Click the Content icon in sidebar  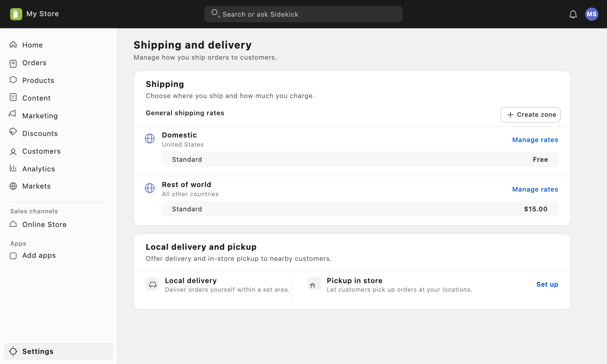(13, 97)
